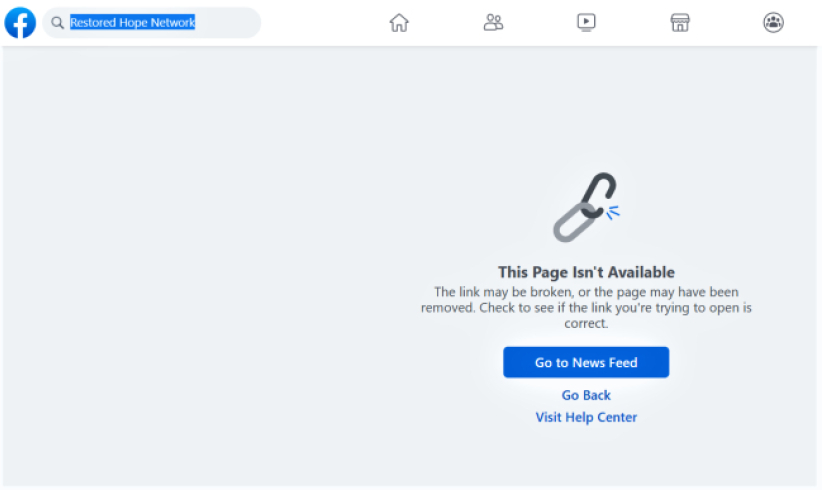
Task: Click the broken chain link illustration
Action: click(583, 208)
